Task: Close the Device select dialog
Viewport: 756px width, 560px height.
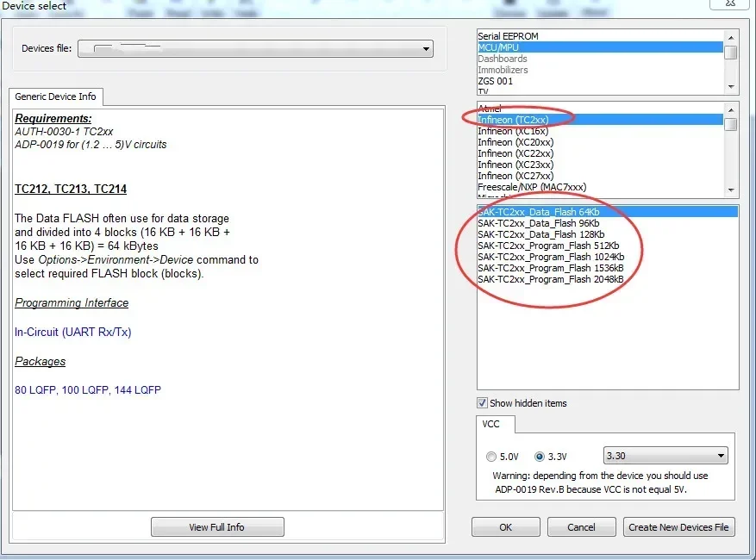Action: click(x=730, y=3)
